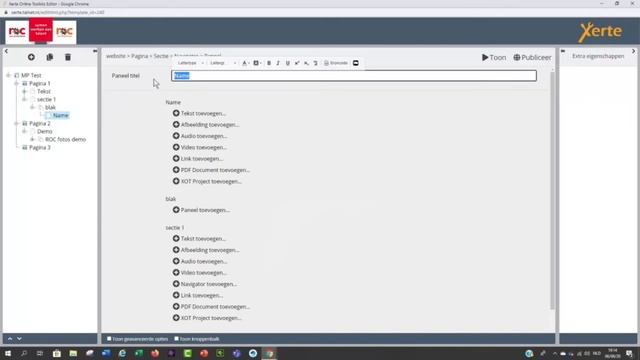The height and width of the screenshot is (360, 640).
Task: Expand ROC fotos demo node
Action: (x=32, y=139)
